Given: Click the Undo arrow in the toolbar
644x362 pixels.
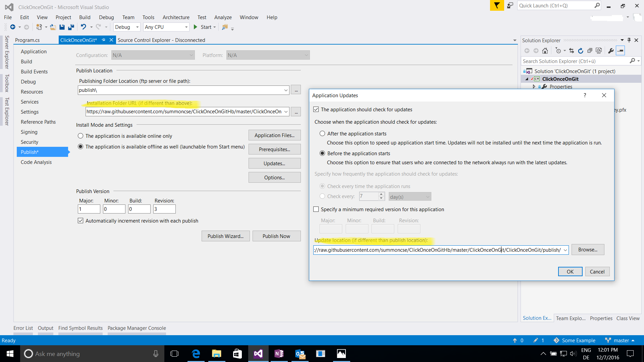Looking at the screenshot, I should pyautogui.click(x=84, y=27).
